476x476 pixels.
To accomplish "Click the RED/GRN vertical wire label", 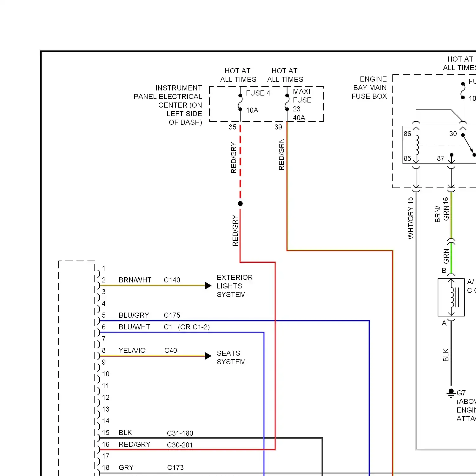I will click(281, 154).
